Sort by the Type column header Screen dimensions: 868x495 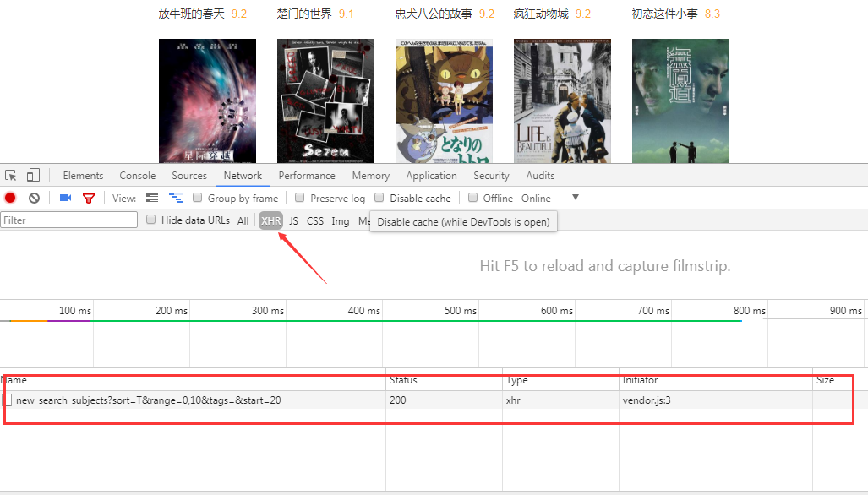560,380
